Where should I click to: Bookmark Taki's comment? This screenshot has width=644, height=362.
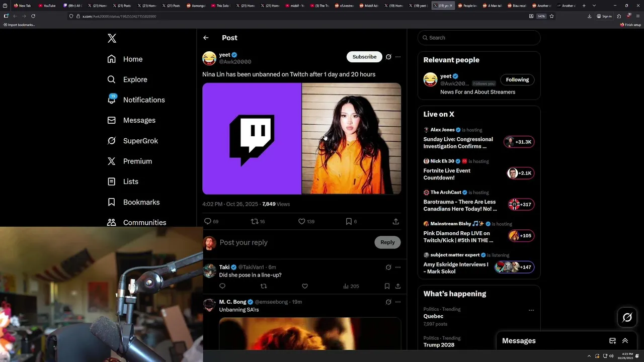point(387,286)
